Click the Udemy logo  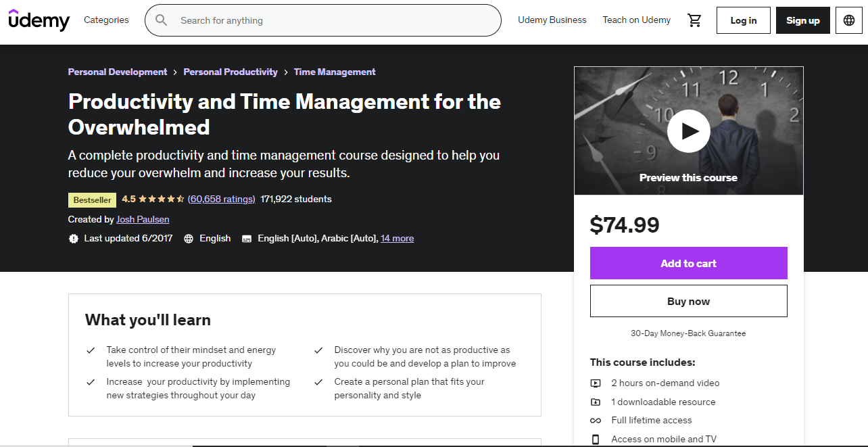(39, 20)
